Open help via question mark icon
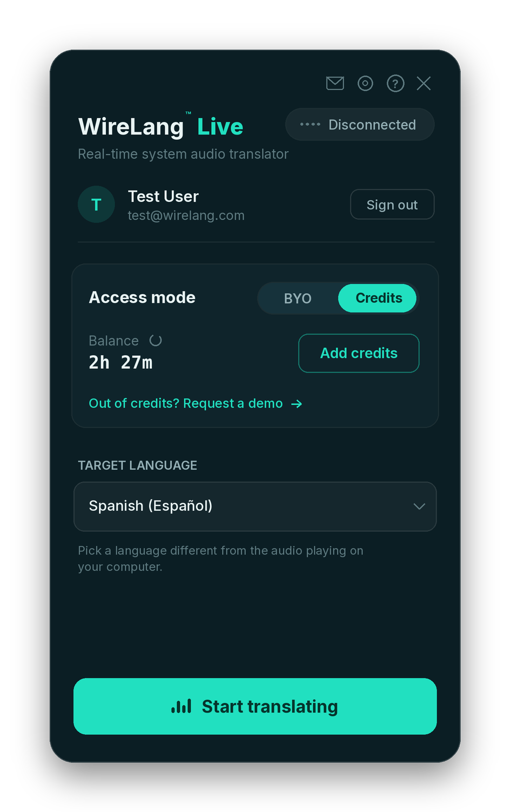The image size is (510, 812). click(395, 83)
